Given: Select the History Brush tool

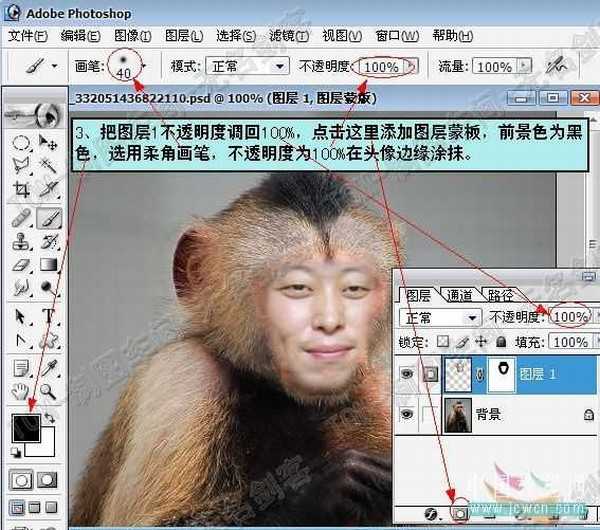Looking at the screenshot, I should (x=49, y=242).
